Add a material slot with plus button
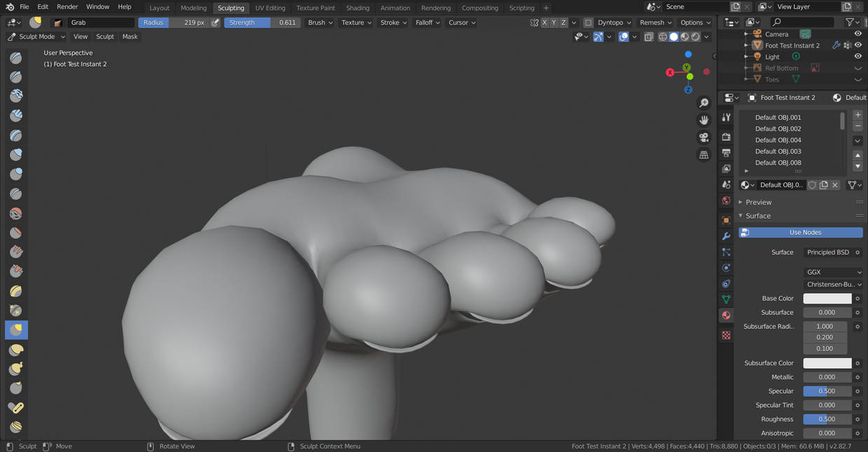The height and width of the screenshot is (452, 868). click(x=858, y=114)
